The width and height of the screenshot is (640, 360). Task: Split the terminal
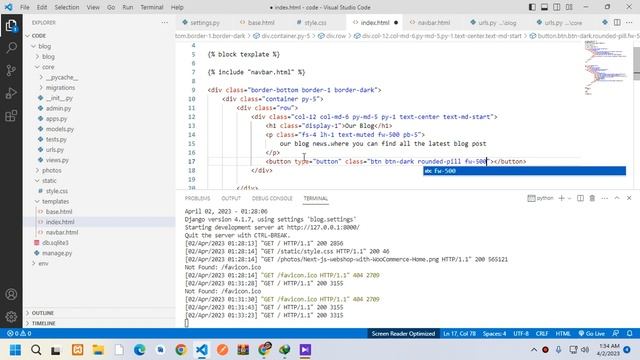point(580,198)
